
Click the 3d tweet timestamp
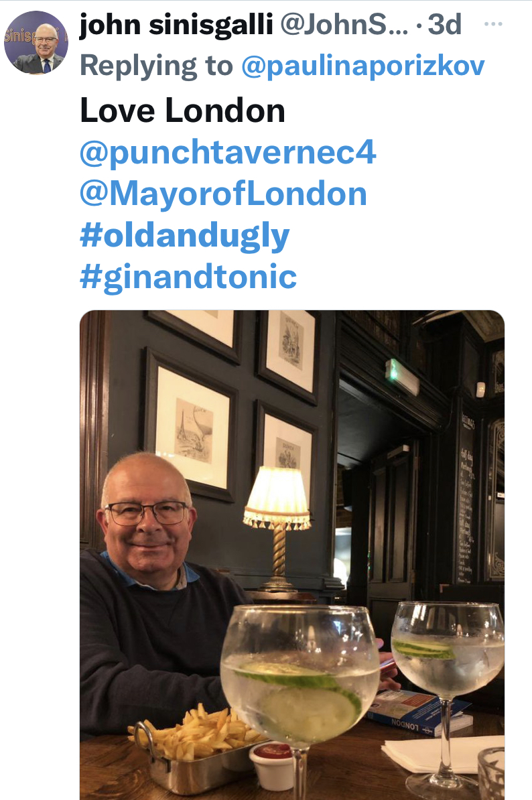[x=444, y=25]
